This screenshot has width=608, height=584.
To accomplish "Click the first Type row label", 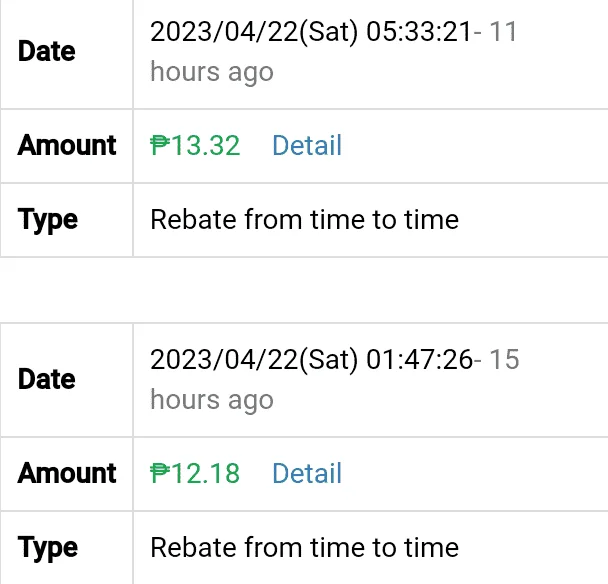I will pyautogui.click(x=48, y=221).
